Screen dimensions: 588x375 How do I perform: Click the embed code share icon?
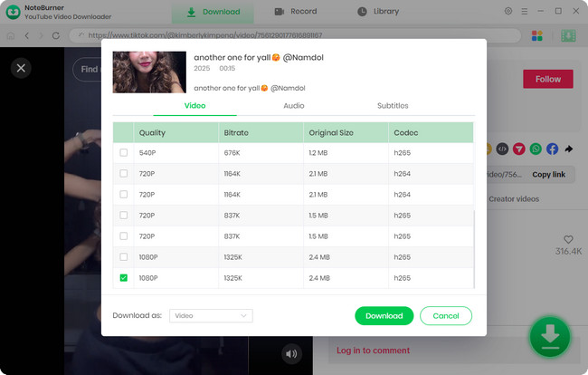[502, 149]
